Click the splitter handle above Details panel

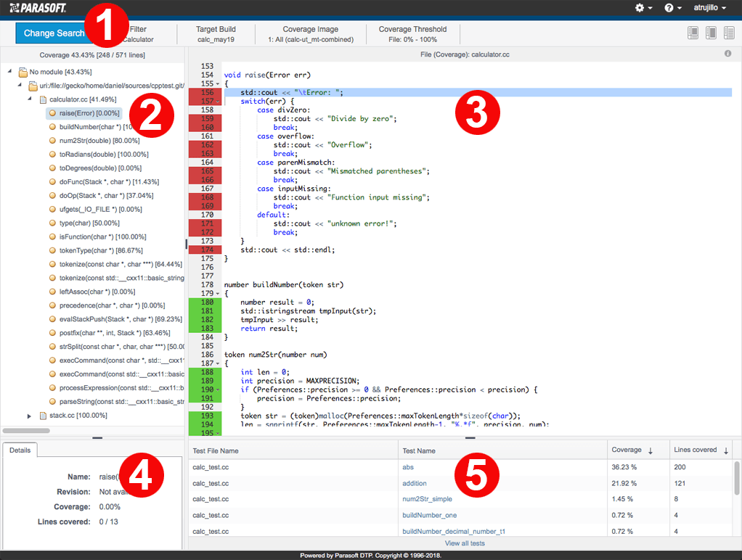(97, 437)
